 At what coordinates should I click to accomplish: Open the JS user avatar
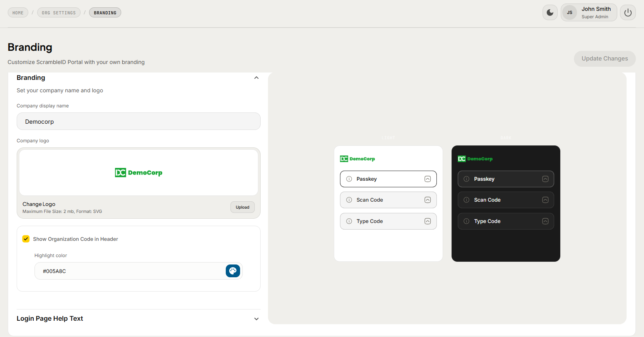click(570, 12)
